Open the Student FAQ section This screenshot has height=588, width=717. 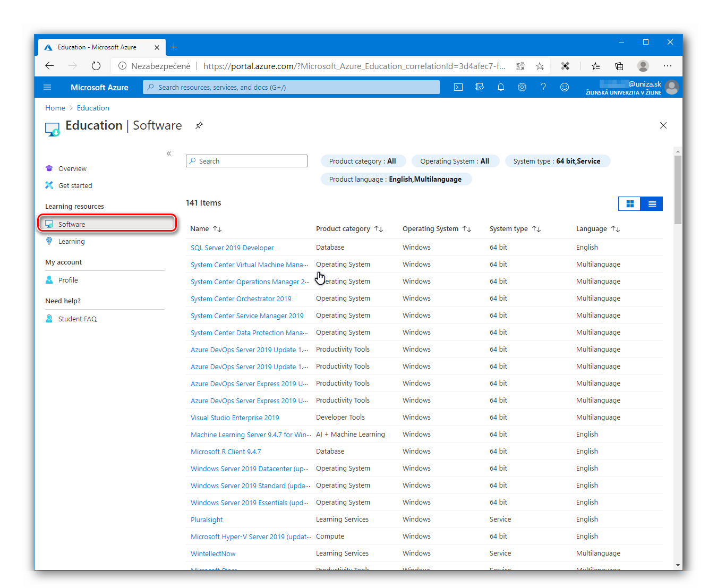[77, 319]
